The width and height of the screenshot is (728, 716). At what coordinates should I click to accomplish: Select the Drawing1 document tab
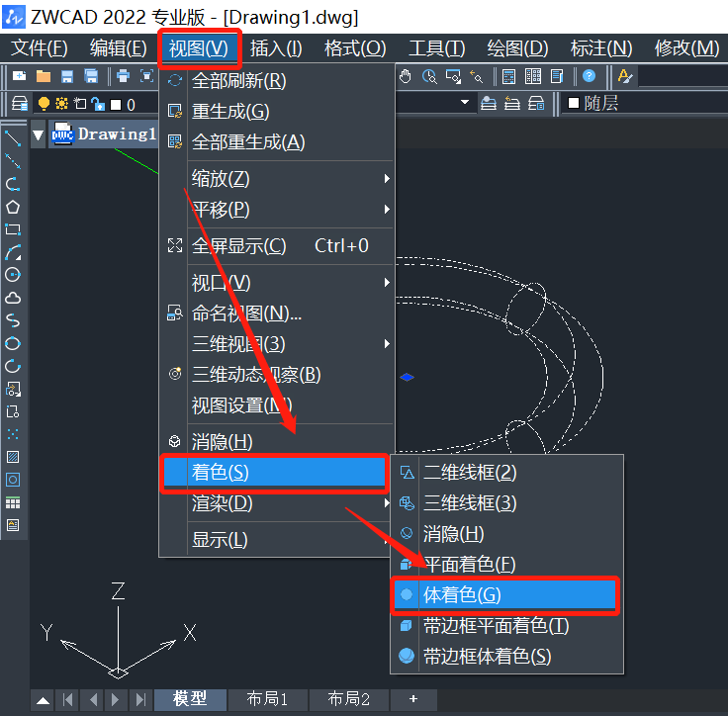click(104, 134)
